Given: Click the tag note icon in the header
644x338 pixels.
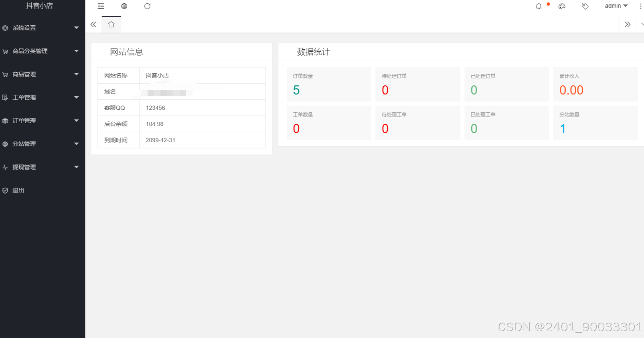Looking at the screenshot, I should point(585,6).
